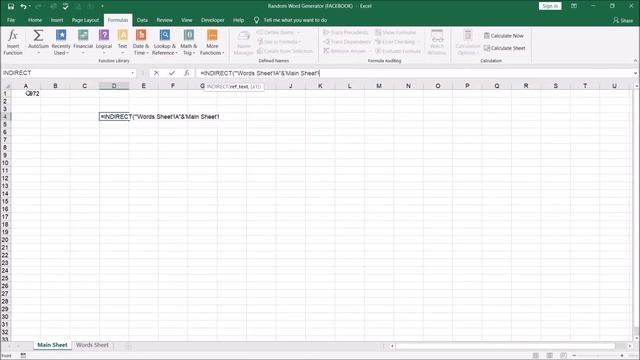Open Date & Time functions list

click(141, 42)
